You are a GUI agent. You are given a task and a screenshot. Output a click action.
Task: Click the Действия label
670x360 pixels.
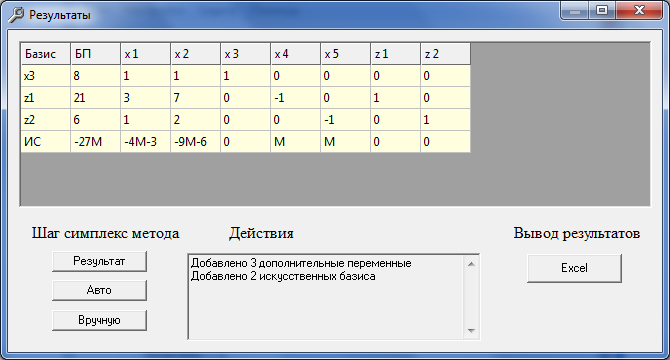pyautogui.click(x=261, y=233)
